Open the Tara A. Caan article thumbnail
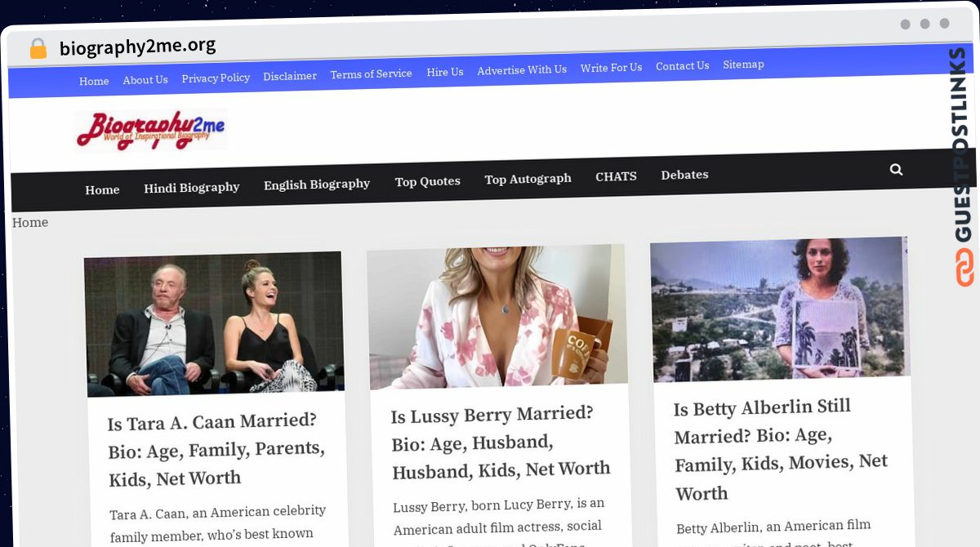980x547 pixels. tap(214, 323)
